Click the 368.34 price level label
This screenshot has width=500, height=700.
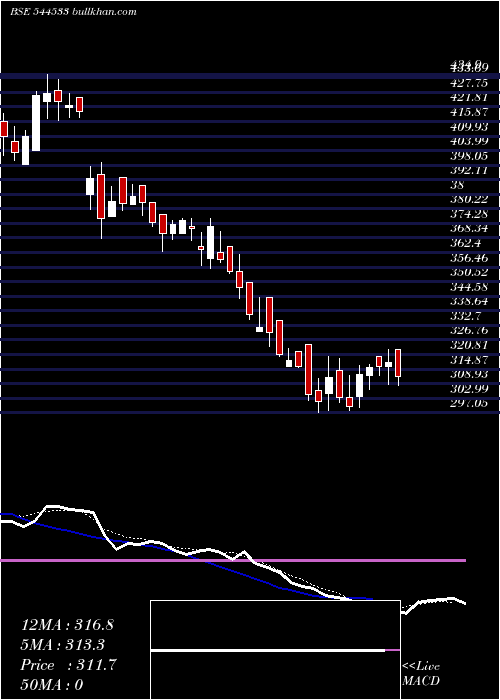point(470,228)
